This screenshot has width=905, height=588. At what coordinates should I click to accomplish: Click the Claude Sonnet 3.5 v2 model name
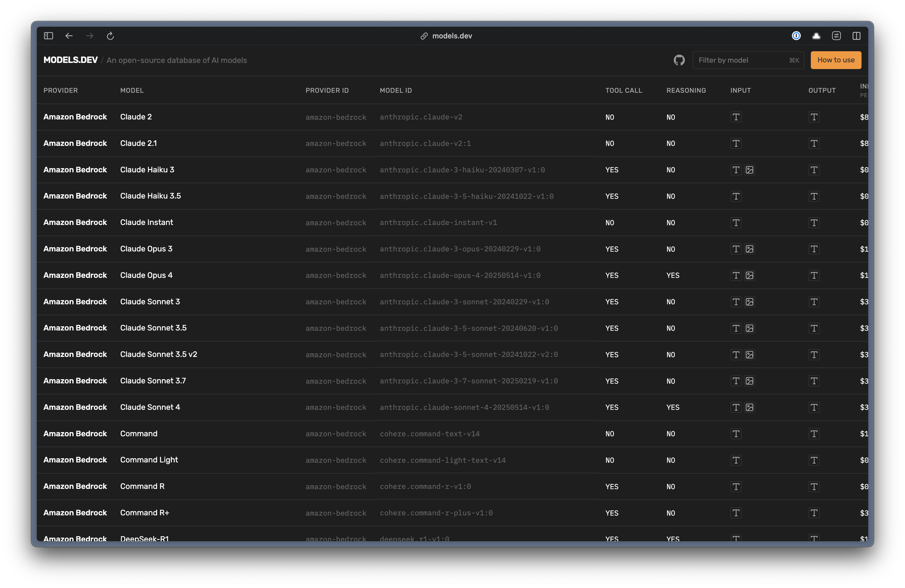159,354
